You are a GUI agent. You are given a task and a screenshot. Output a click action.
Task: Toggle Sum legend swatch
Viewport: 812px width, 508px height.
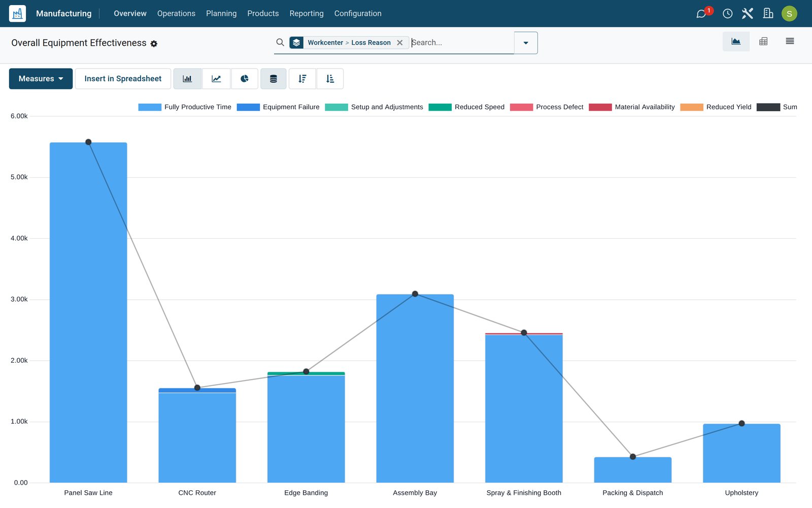(x=768, y=107)
